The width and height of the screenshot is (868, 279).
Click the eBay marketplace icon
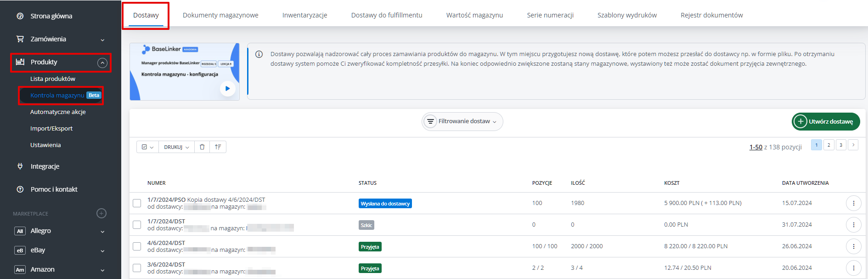[20, 251]
